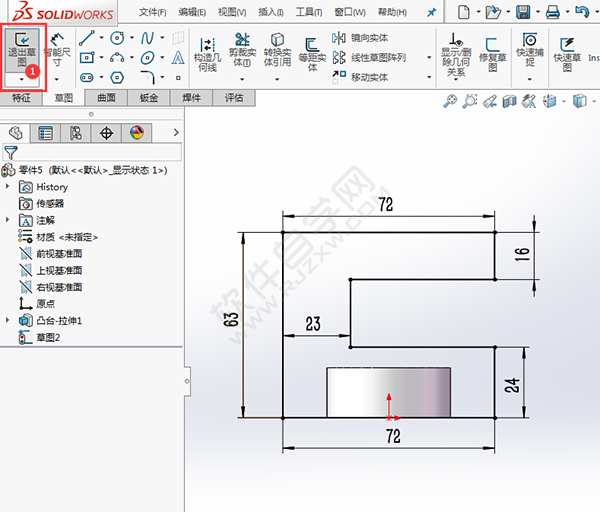600x512 pixels.
Task: Open the 帮助(H) menu
Action: pyautogui.click(x=392, y=12)
